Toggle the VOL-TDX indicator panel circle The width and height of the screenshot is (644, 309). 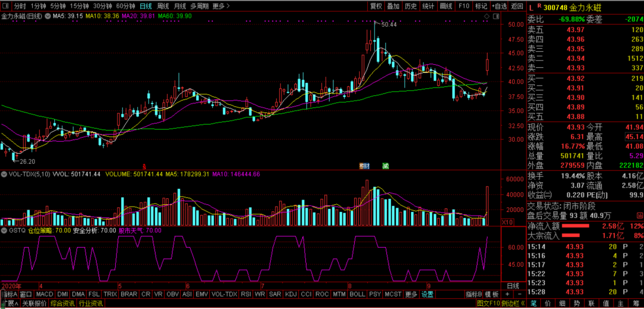point(4,174)
